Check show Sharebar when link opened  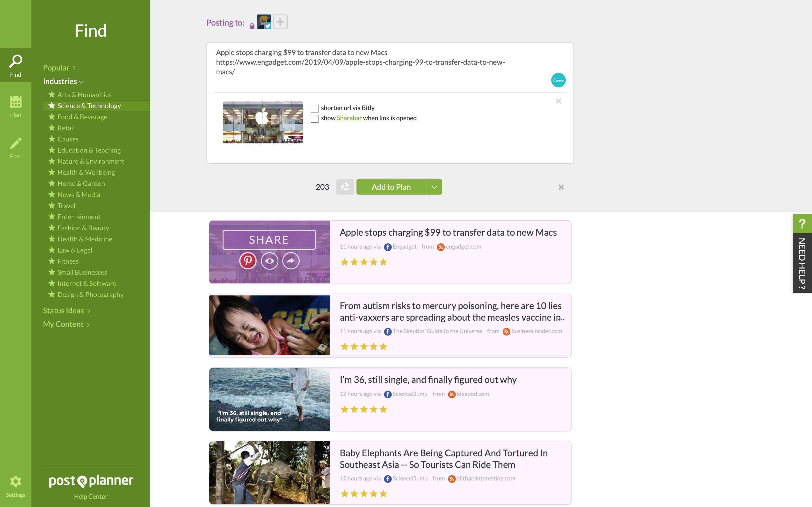click(314, 119)
